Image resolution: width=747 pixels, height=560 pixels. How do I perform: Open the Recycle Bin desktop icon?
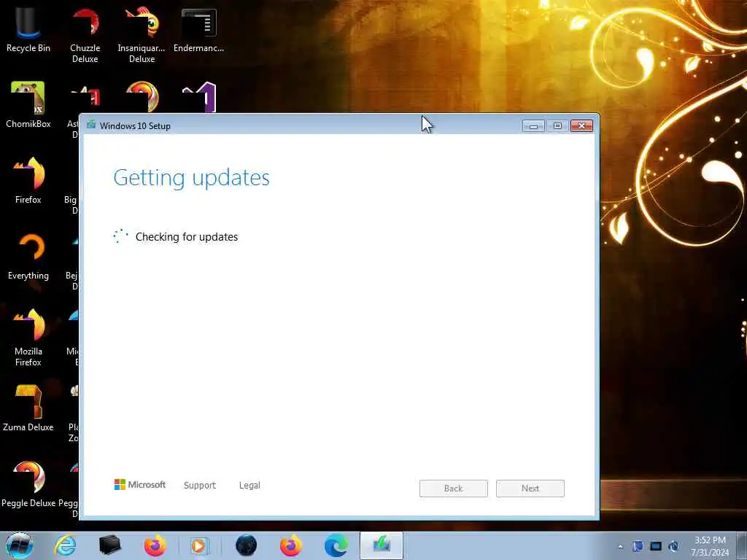pyautogui.click(x=28, y=28)
